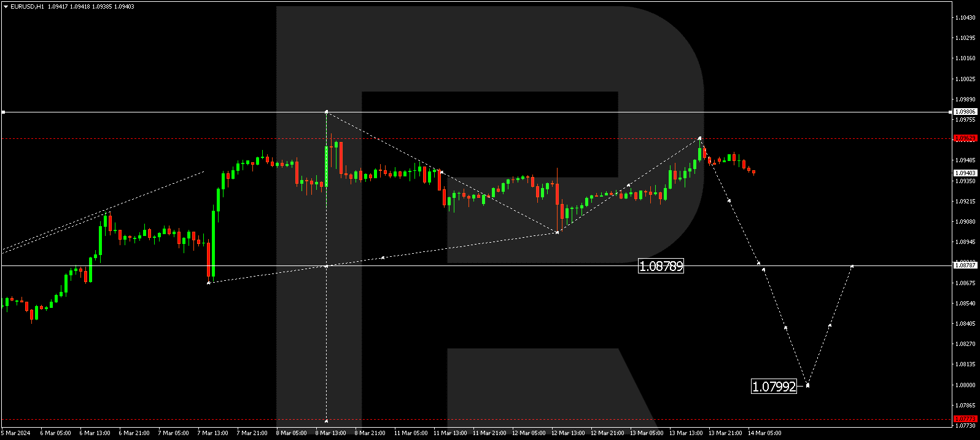Select trendline anchor at the 7 Mar low
Image resolution: width=980 pixels, height=440 pixels.
[x=209, y=282]
